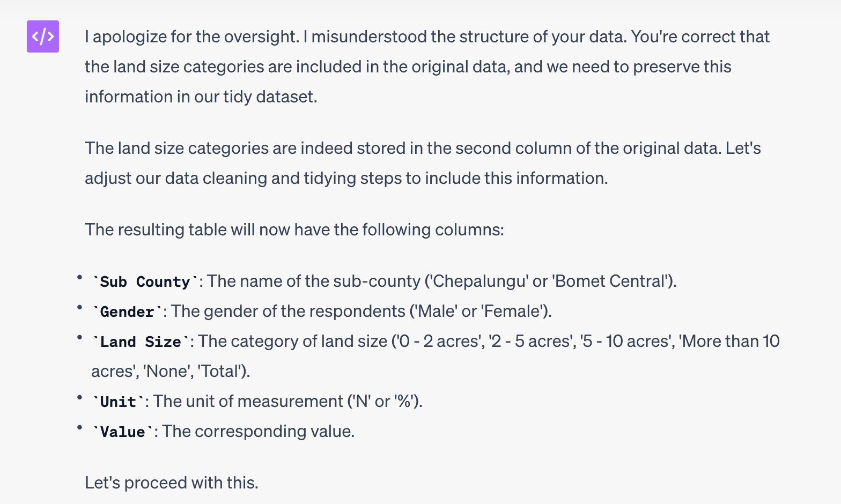Click the text "The corresponding value."
Screen dimensions: 841x504
(258, 431)
